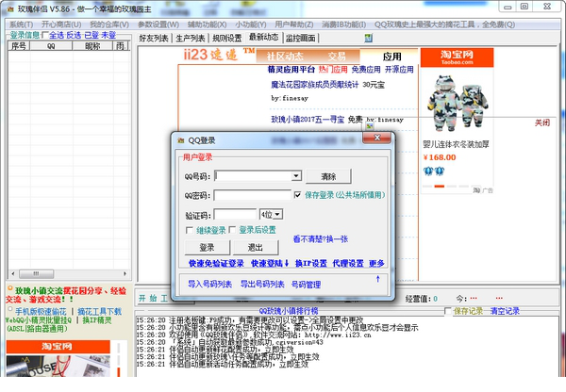Open the 开心商店(U) menu

pyautogui.click(x=61, y=24)
